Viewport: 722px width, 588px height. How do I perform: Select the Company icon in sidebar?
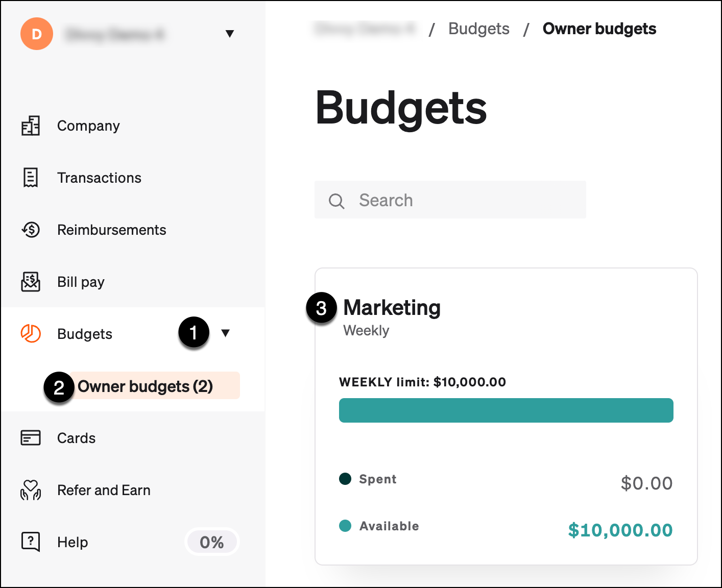[x=31, y=126]
